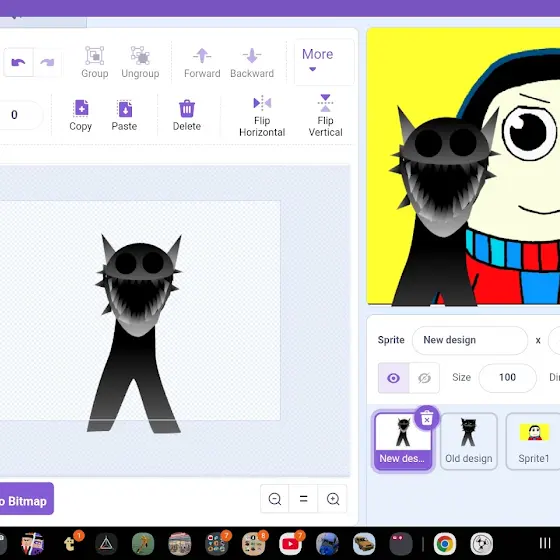Open YouTube from the taskbar

click(290, 544)
